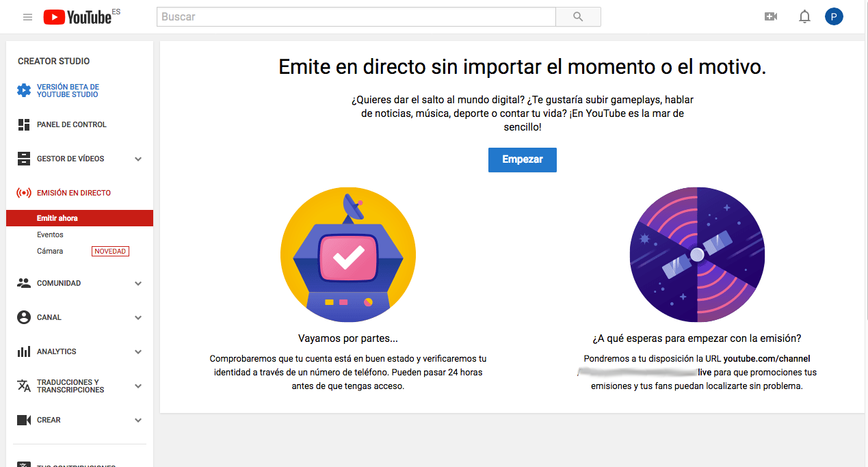This screenshot has height=467, width=868.
Task: Click the blue Empezar button
Action: click(522, 159)
